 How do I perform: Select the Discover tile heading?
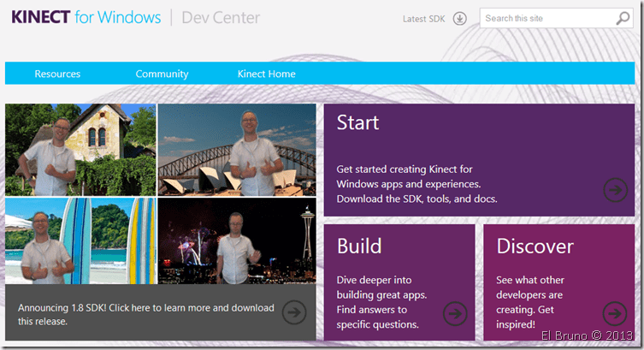pyautogui.click(x=535, y=246)
